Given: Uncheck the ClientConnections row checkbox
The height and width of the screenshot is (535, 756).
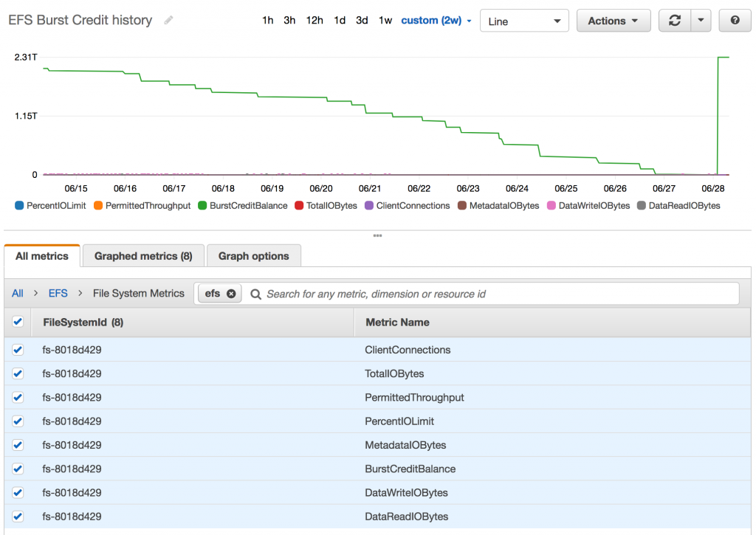Looking at the screenshot, I should 18,350.
